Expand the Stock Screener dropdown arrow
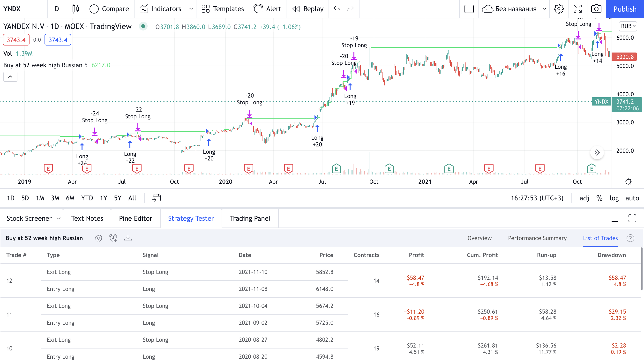644x364 pixels. click(x=59, y=218)
